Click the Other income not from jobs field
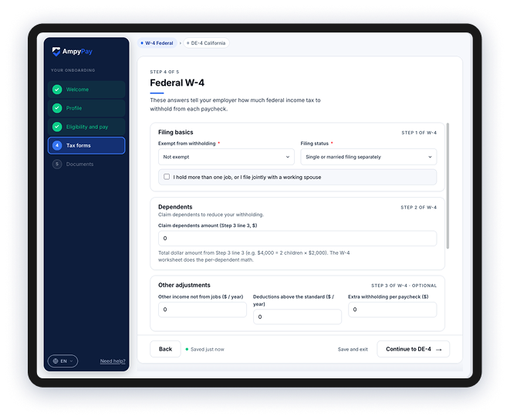Image resolution: width=510 pixels, height=420 pixels. [202, 310]
